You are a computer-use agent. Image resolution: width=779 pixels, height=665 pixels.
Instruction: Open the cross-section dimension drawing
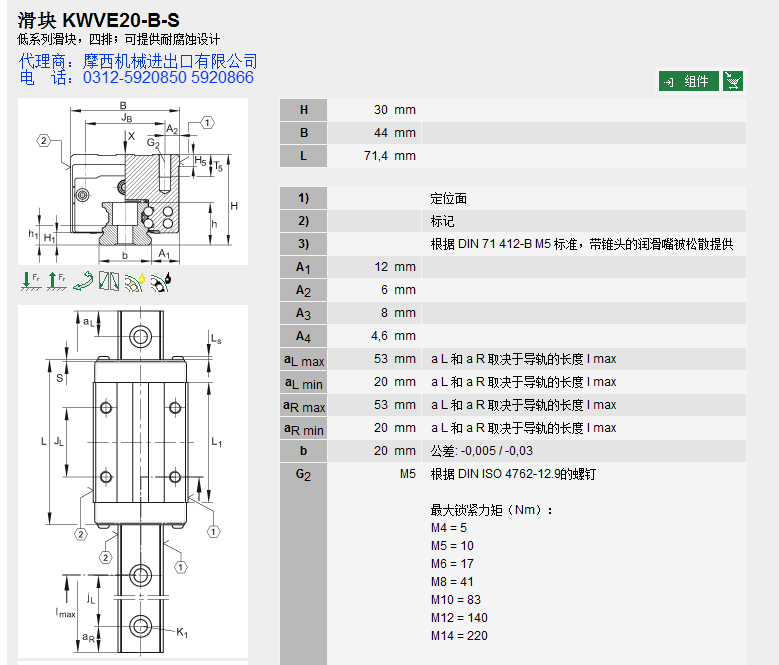133,181
